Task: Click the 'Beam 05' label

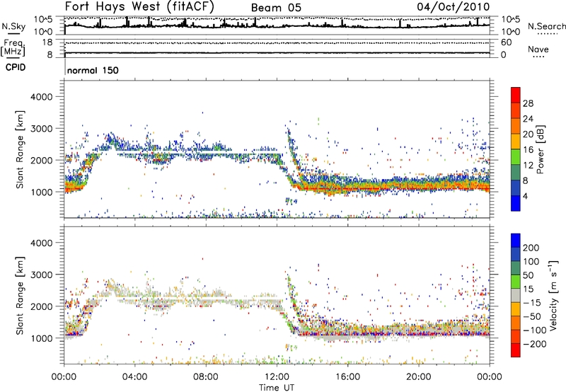Action: coord(276,8)
